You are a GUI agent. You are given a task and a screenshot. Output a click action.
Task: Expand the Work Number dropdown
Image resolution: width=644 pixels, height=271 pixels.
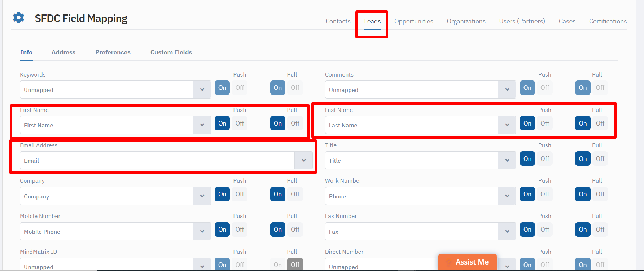(507, 196)
